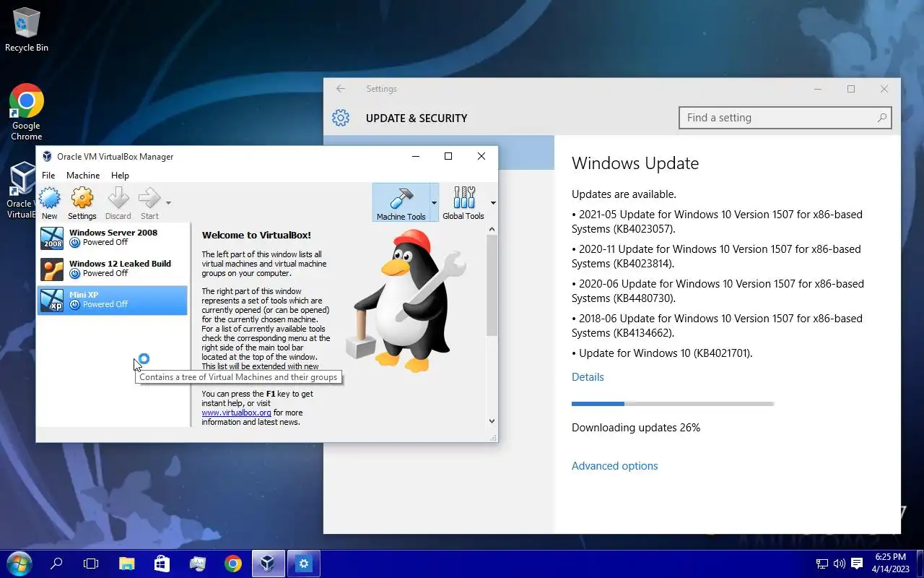Close the Settings window
The image size is (924, 578).
(884, 89)
